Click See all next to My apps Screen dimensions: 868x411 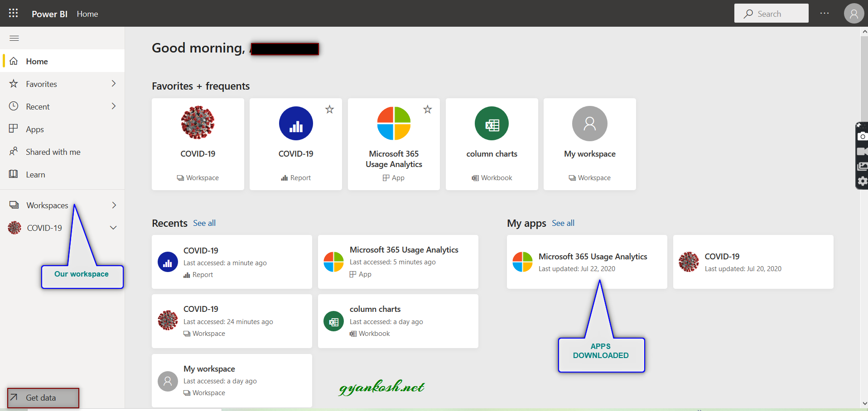[563, 223]
